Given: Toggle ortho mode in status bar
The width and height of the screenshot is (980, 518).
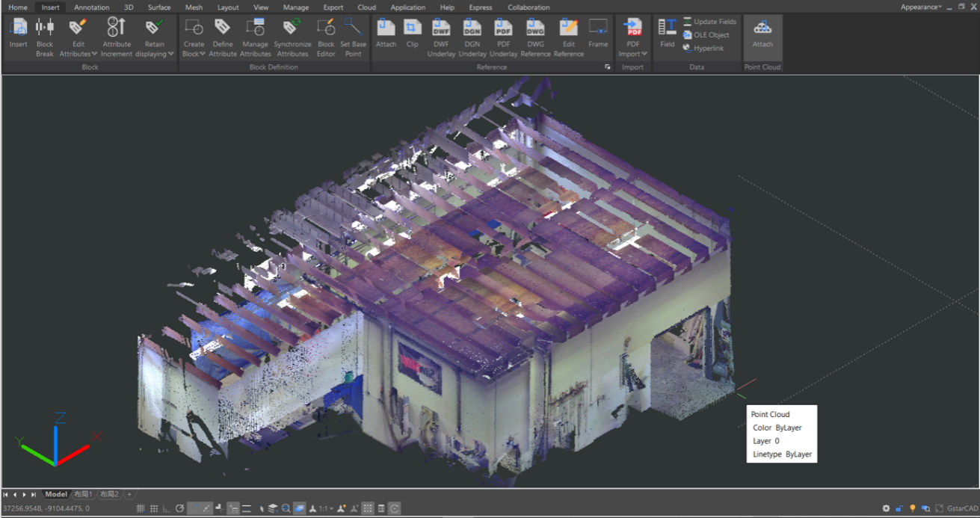Looking at the screenshot, I should click(166, 508).
